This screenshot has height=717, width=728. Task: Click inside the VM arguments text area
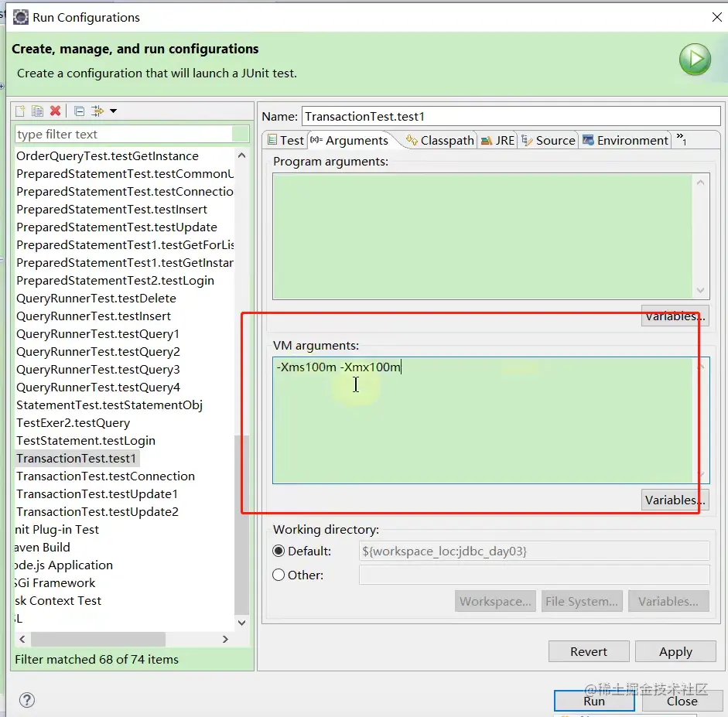pyautogui.click(x=483, y=420)
